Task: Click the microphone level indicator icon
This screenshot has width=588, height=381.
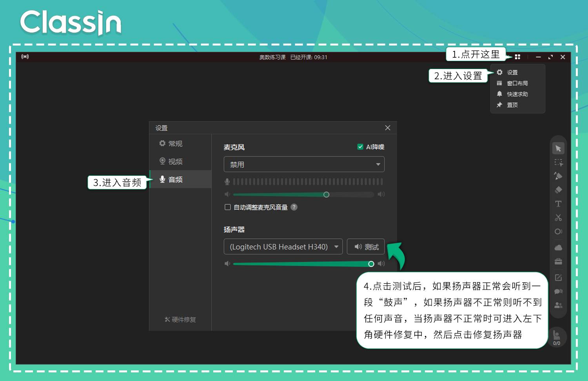Action: [x=227, y=182]
